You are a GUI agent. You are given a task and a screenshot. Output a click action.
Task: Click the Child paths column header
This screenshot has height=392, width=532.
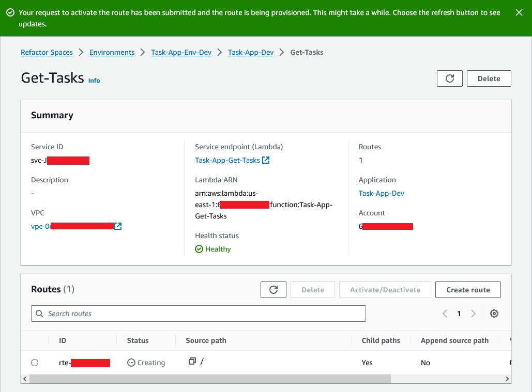click(x=381, y=340)
